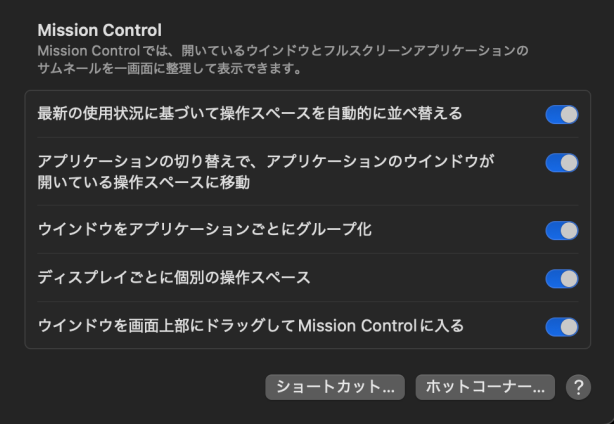Screen dimensions: 614x424
Task: Open the ショートカット… button
Action: coord(335,387)
